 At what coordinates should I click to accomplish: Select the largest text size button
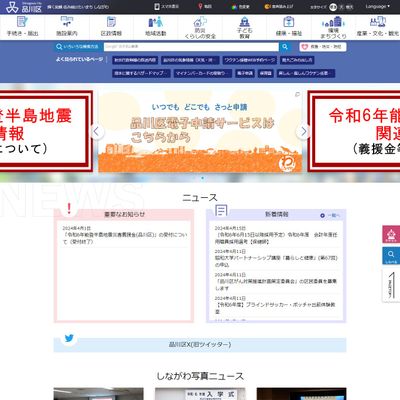[x=349, y=7]
